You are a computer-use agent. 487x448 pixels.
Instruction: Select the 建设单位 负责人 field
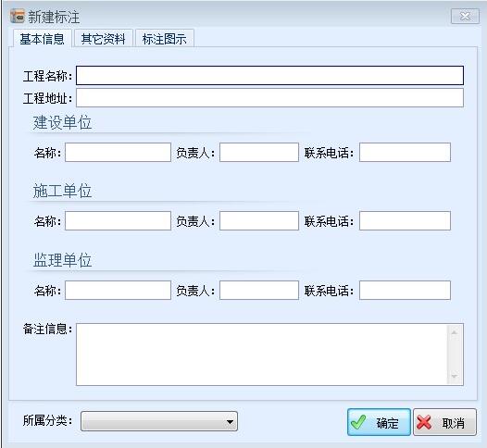click(259, 152)
